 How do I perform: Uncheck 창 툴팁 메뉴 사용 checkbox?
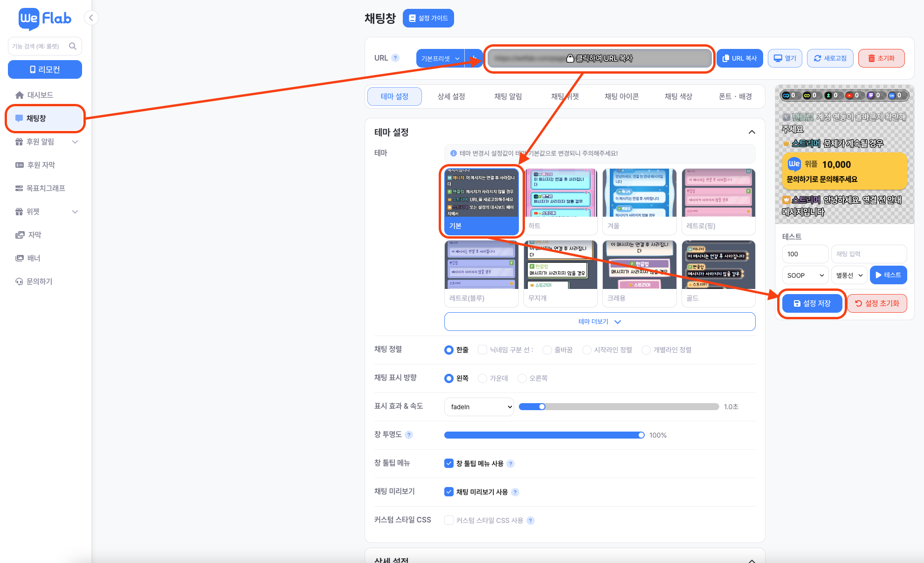449,463
